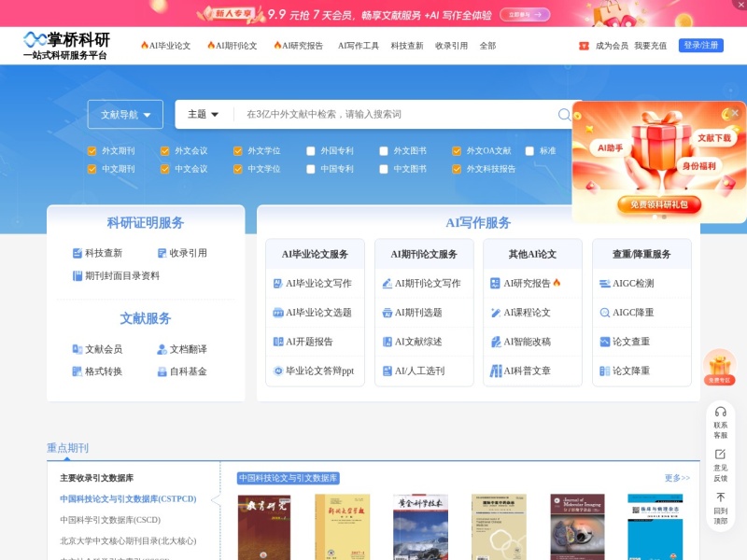Uncheck the 外文期刊 checkbox
747x560 pixels.
tap(92, 151)
